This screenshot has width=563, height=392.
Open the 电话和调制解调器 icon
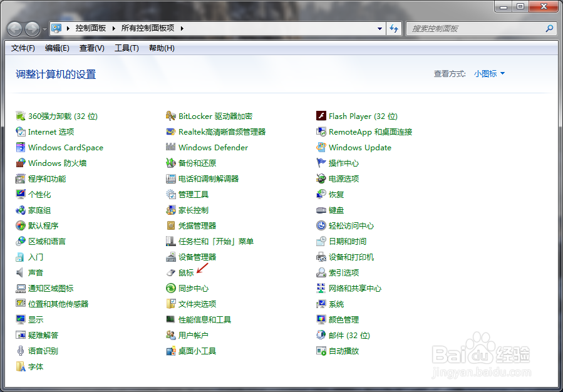(x=170, y=178)
